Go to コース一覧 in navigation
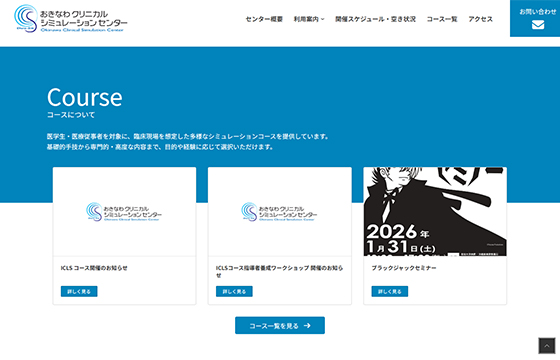 [x=442, y=19]
